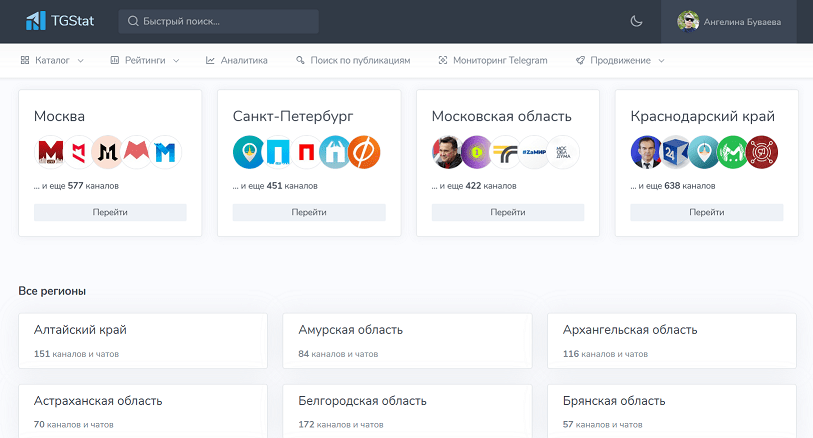Image resolution: width=813 pixels, height=438 pixels.
Task: Click the first avatar in Московская область card
Action: [448, 152]
